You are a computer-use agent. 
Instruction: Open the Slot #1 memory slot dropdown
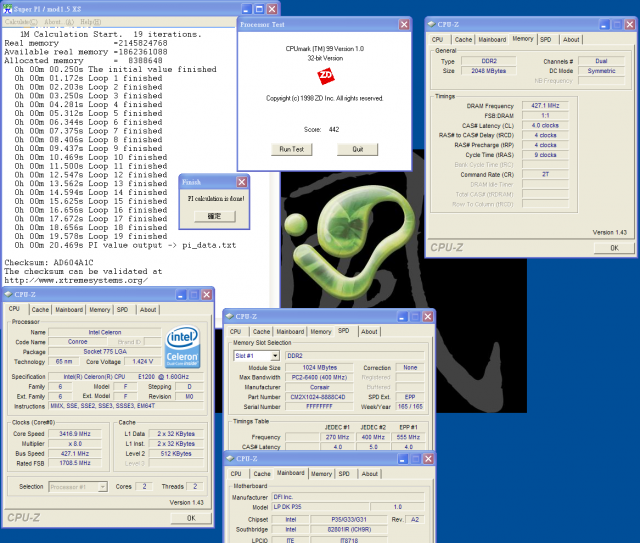coord(275,356)
